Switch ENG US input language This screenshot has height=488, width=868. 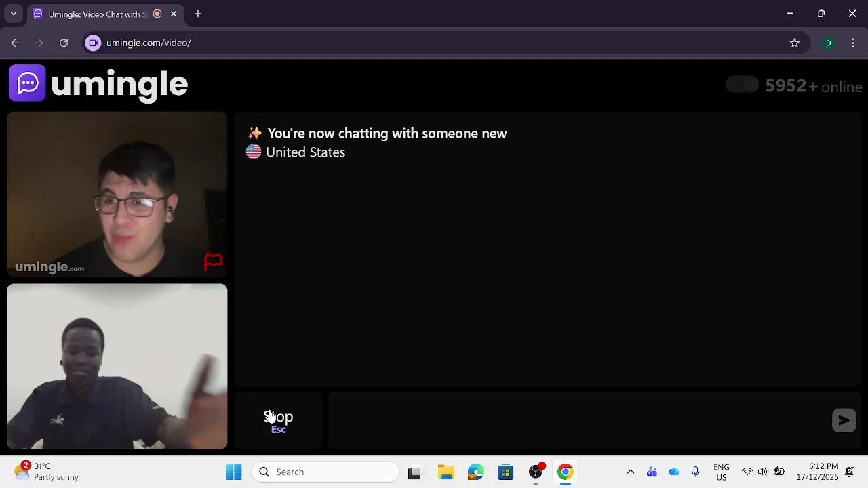click(x=722, y=472)
